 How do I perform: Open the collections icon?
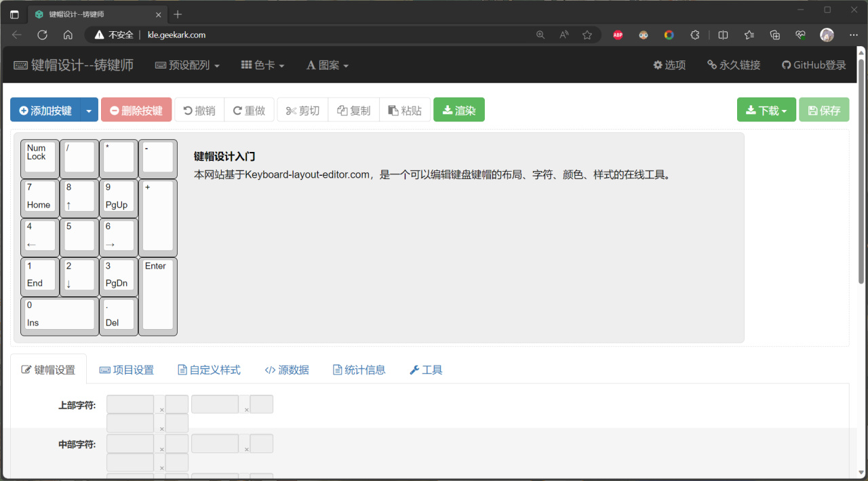click(x=775, y=35)
